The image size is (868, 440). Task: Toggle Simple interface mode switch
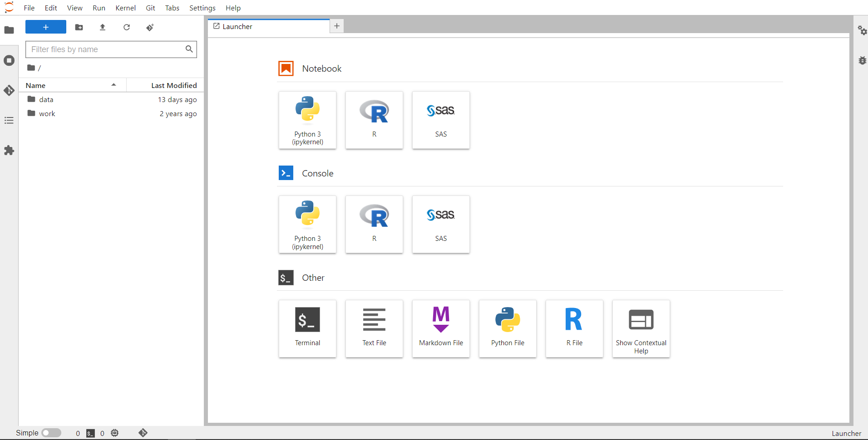[51, 433]
